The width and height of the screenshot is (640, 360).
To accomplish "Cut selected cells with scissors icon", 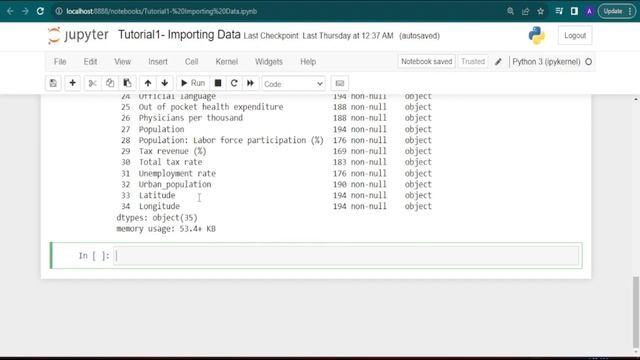I will click(x=93, y=83).
